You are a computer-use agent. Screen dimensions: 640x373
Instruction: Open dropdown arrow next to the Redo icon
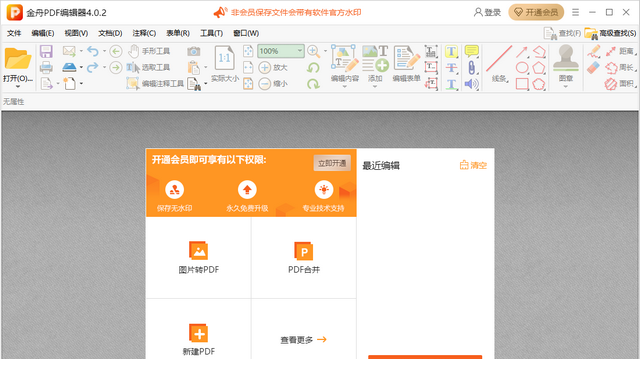tap(104, 67)
